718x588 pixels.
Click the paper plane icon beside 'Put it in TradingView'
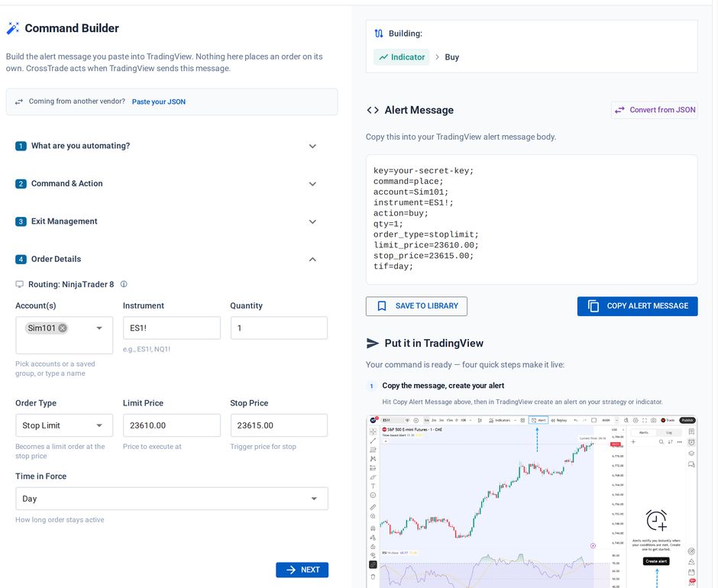pos(373,344)
